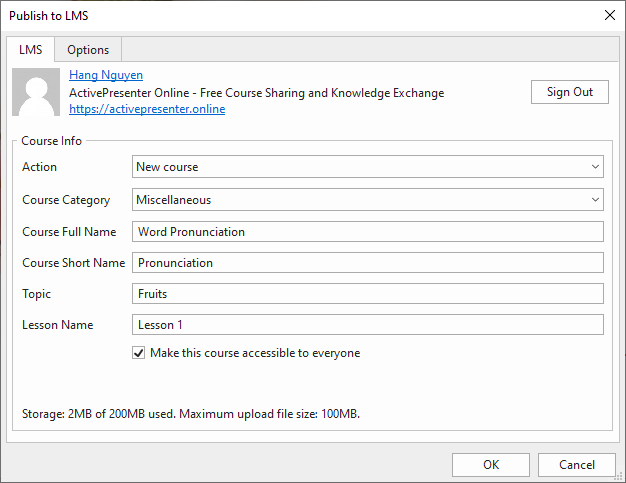Viewport: 626px width, 483px height.
Task: Click the Lesson Name input field
Action: (x=368, y=325)
